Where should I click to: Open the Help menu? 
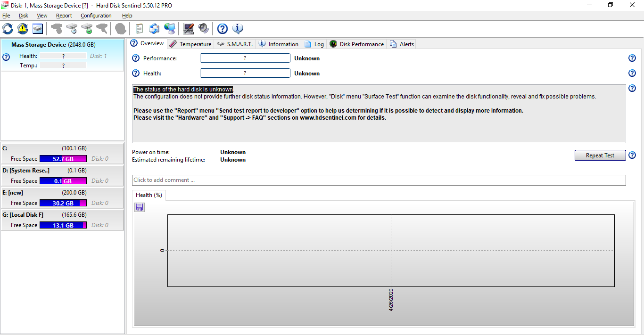click(127, 16)
